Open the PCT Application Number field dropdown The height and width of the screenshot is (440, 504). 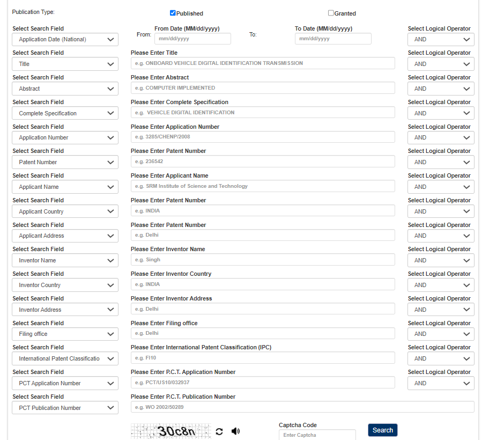pos(65,383)
